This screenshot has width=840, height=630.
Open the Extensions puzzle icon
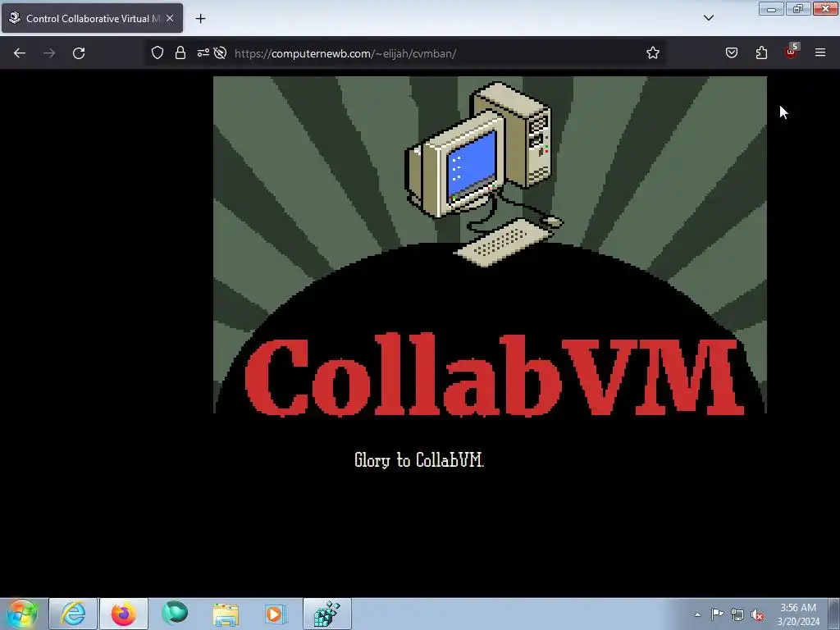click(761, 52)
